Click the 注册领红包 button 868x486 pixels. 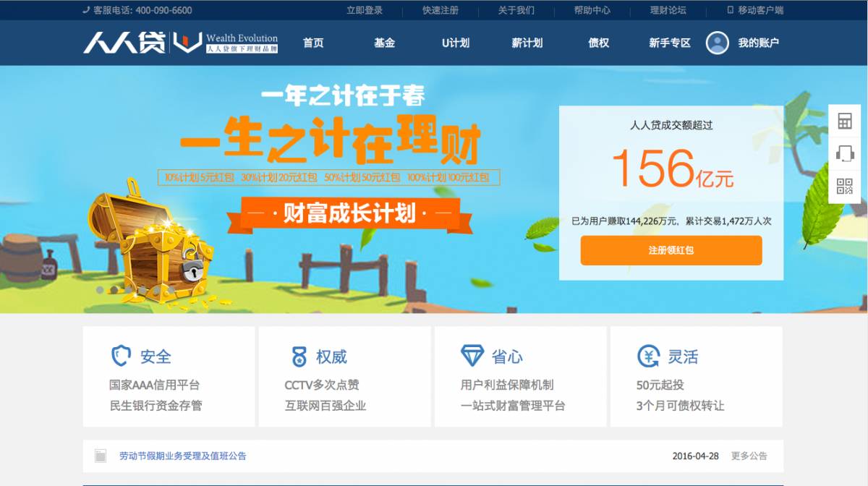(x=671, y=250)
